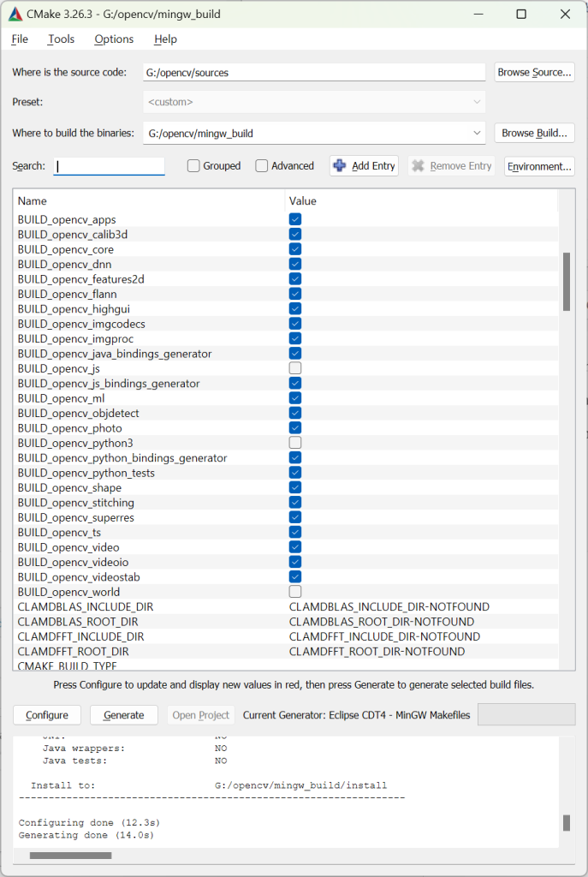This screenshot has height=877, width=588.
Task: Click the plus icon on Add Entry
Action: click(x=339, y=165)
